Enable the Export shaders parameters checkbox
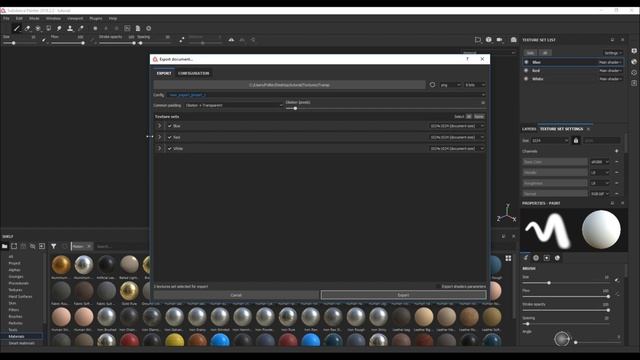The width and height of the screenshot is (640, 360). pos(438,287)
